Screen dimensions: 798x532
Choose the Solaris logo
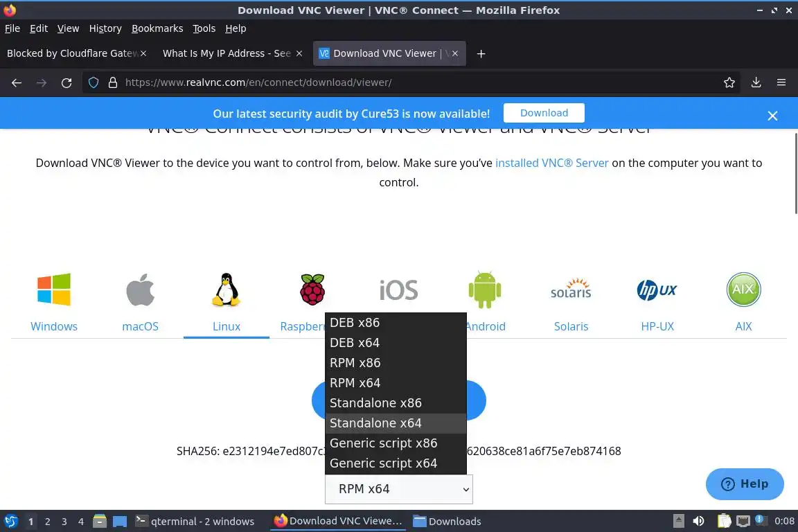pyautogui.click(x=571, y=289)
